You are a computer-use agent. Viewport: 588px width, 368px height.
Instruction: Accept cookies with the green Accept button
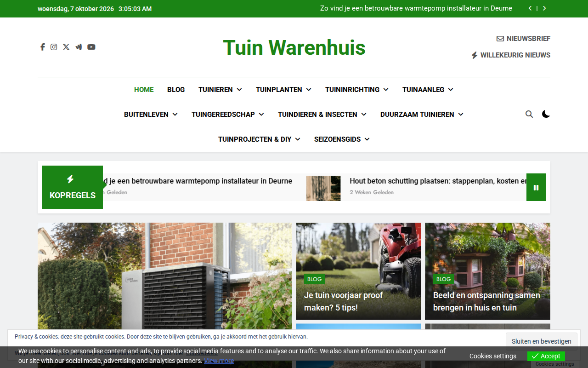coord(546,356)
